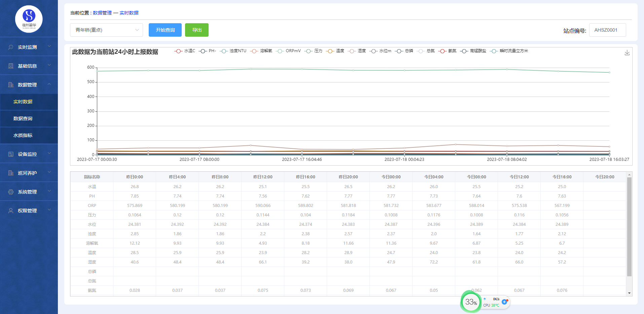Click the 设备监控 sidebar icon
The image size is (644, 314).
coord(11,154)
